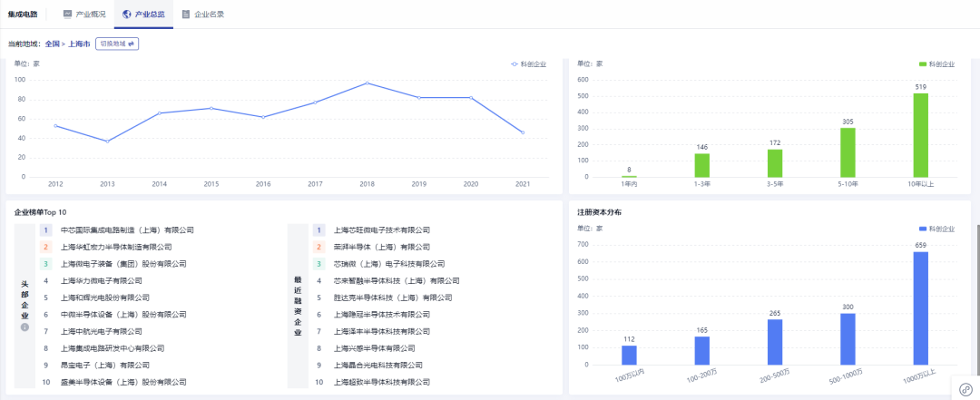Toggle 科创企业 legend on the line chart
Screen dimensions: 980x400
528,64
